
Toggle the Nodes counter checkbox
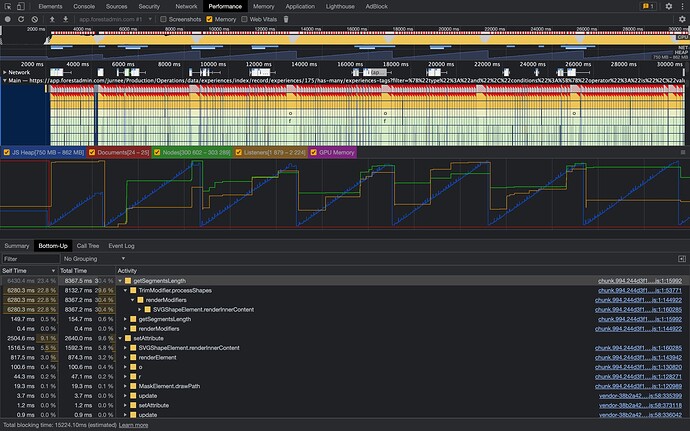pyautogui.click(x=157, y=152)
